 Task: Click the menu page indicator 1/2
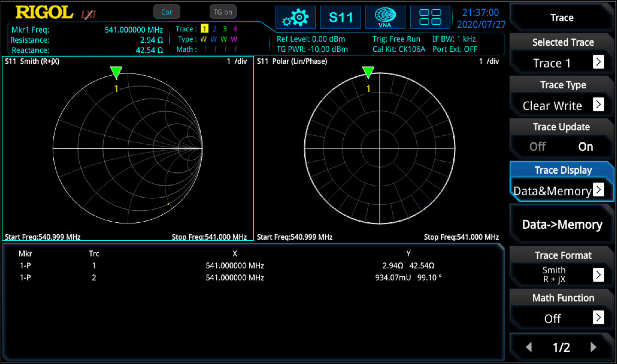click(561, 347)
